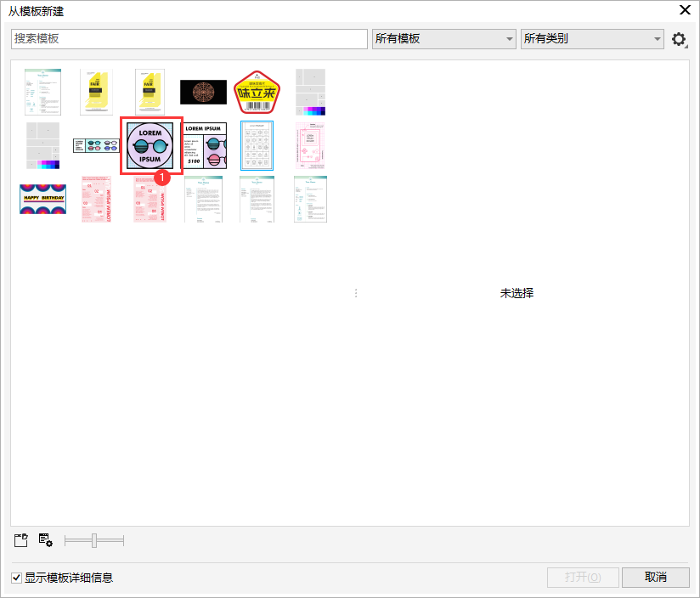Open the 所有模板 dropdown
700x598 pixels.
click(443, 39)
